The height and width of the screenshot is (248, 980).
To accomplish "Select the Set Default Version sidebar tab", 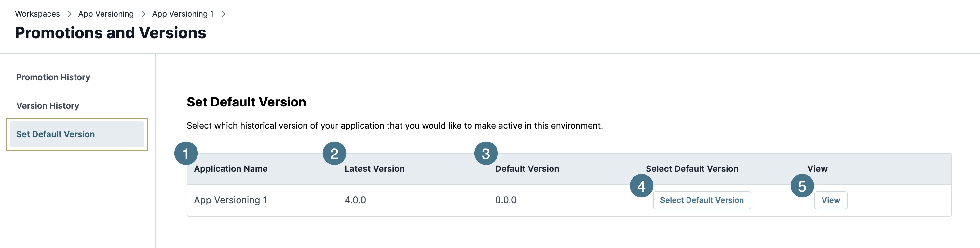I will 56,134.
